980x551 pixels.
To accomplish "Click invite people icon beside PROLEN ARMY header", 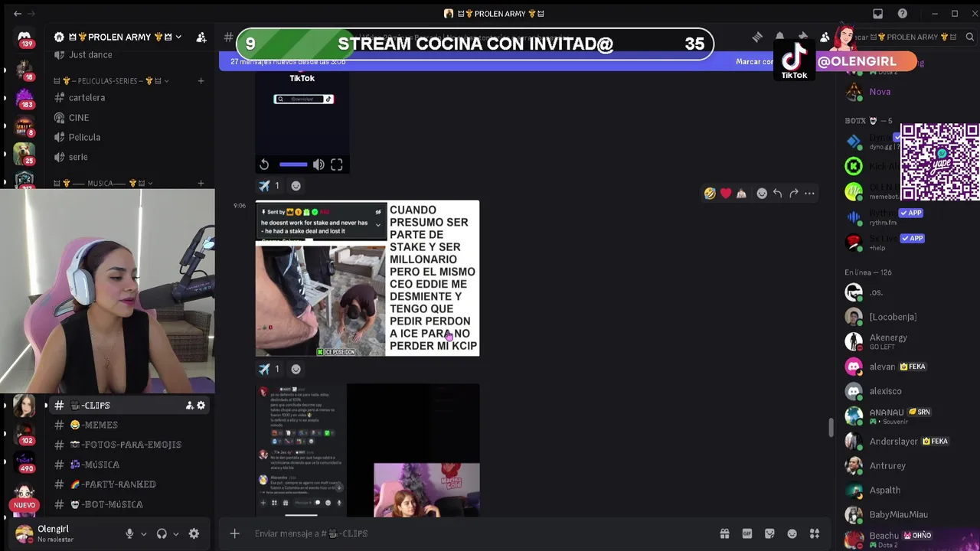I will click(201, 37).
